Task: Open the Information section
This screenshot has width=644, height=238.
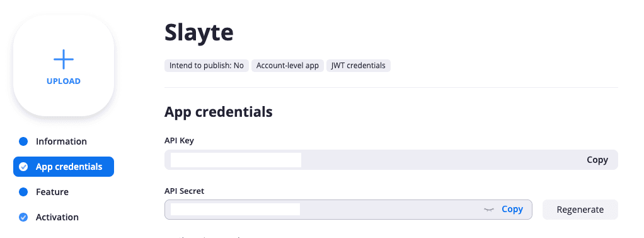Action: (61, 141)
